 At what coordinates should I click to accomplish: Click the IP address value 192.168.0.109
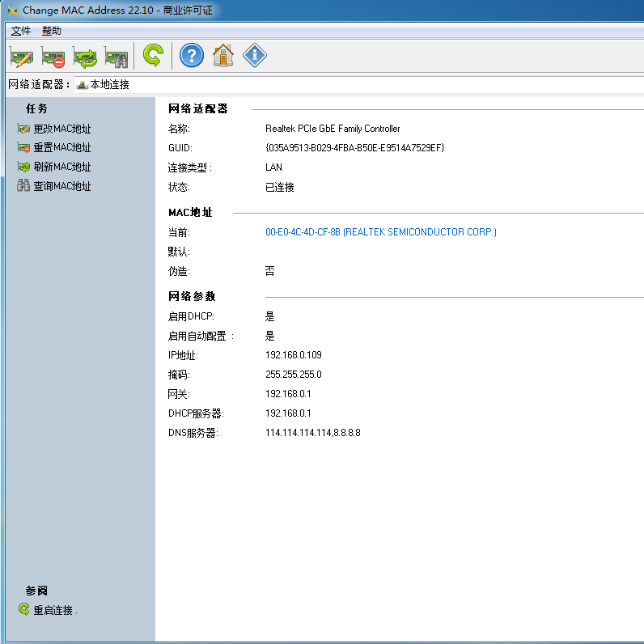point(293,355)
